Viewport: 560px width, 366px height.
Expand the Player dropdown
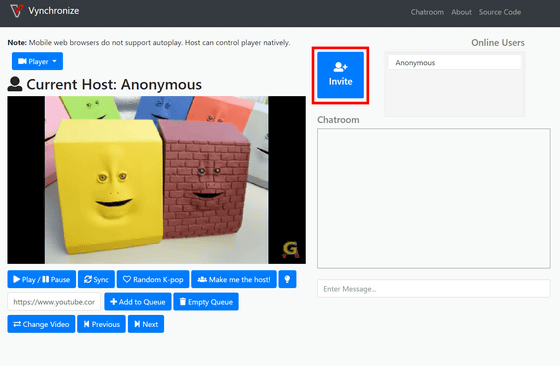37,61
